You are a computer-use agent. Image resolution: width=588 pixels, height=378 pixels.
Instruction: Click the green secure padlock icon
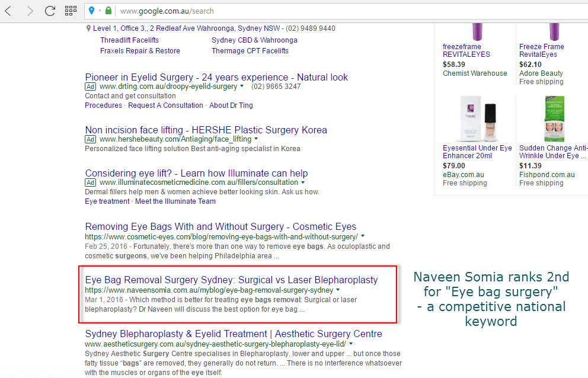[108, 11]
